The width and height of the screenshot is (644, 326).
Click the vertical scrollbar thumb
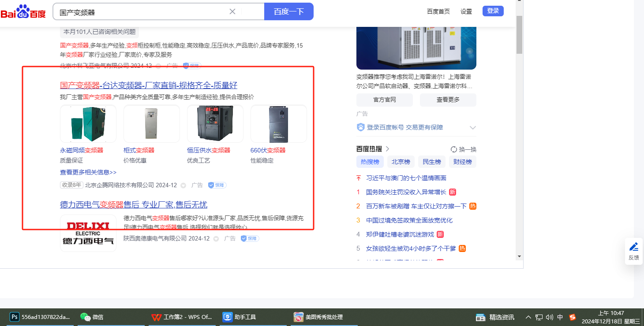coord(519,34)
